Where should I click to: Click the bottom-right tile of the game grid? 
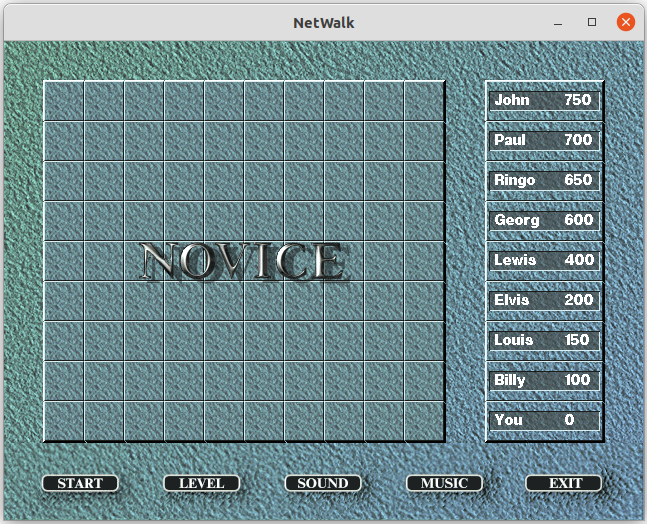tap(424, 421)
